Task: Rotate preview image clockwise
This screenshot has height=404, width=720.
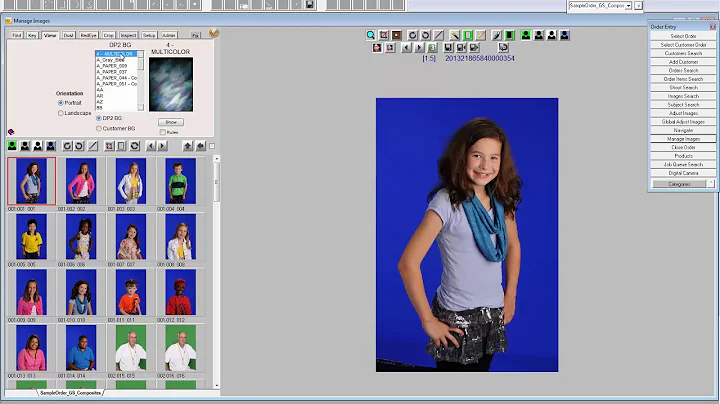Action: coord(412,35)
